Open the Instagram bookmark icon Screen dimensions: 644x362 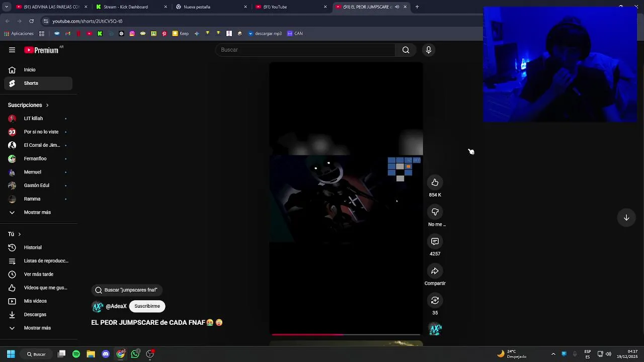point(132,34)
